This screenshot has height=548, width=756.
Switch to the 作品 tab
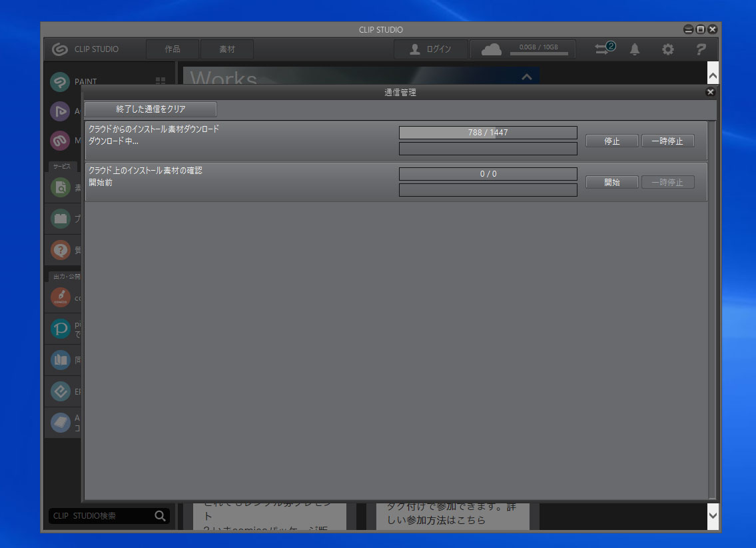pos(173,49)
